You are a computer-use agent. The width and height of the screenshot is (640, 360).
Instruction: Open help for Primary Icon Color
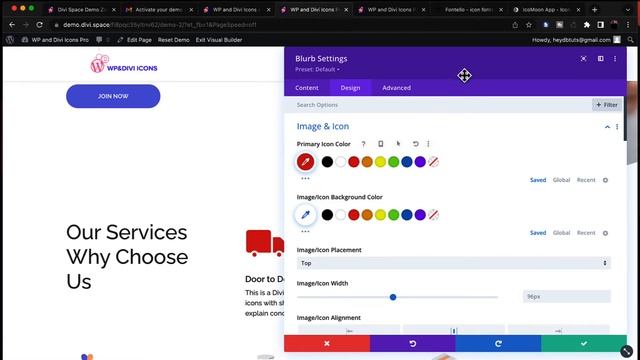pyautogui.click(x=363, y=144)
